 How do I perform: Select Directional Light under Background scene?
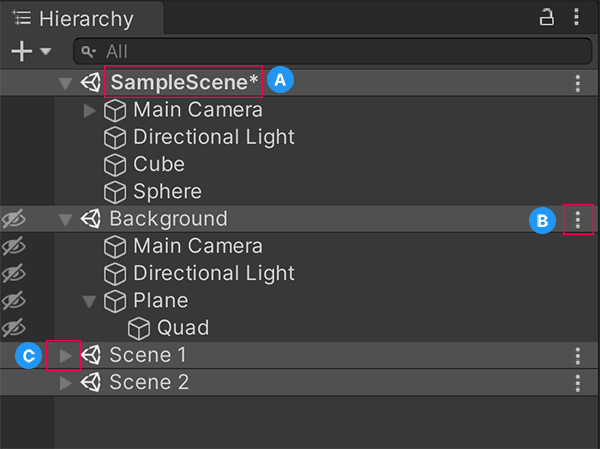213,273
